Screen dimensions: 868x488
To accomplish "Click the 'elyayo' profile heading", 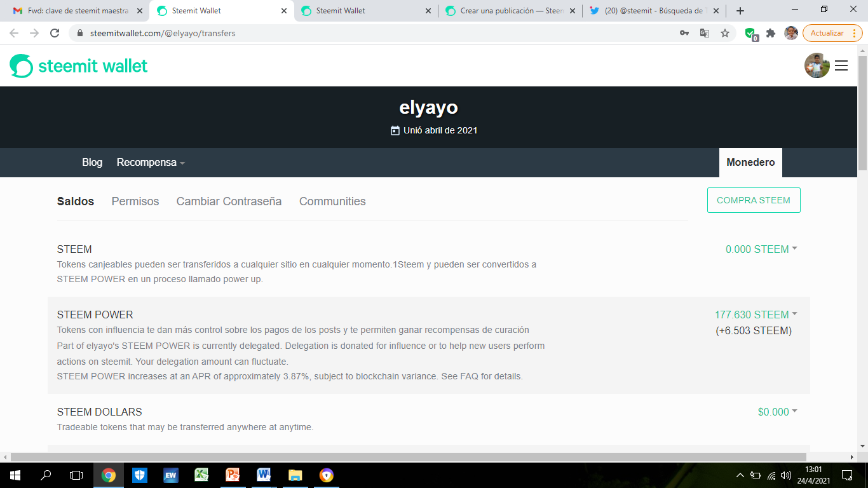I will (428, 107).
